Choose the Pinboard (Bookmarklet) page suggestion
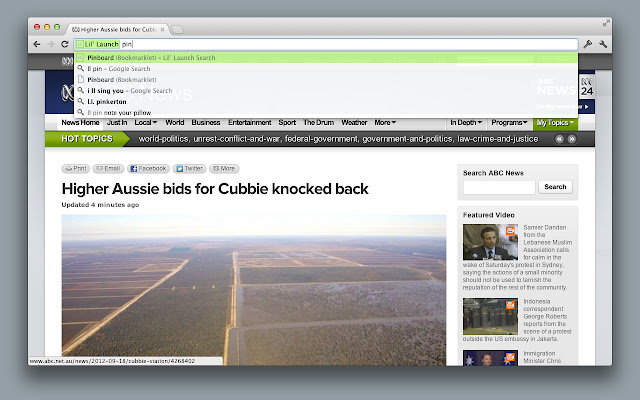The image size is (640, 400). (326, 80)
